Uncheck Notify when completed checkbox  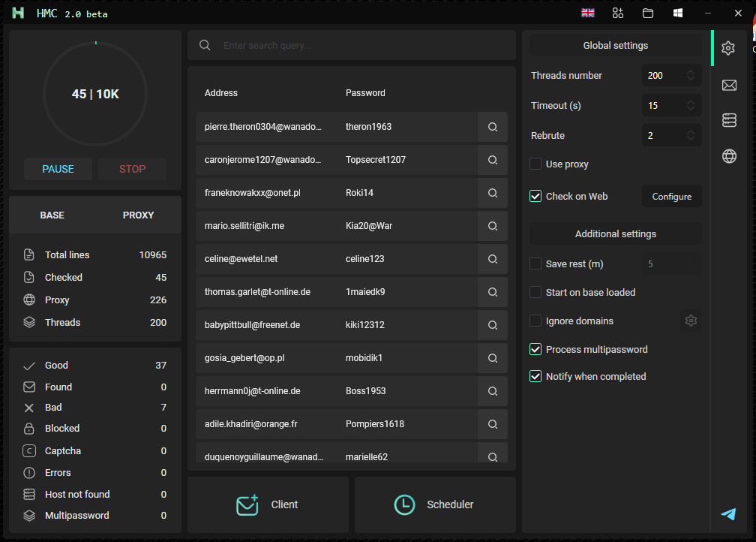pyautogui.click(x=535, y=376)
